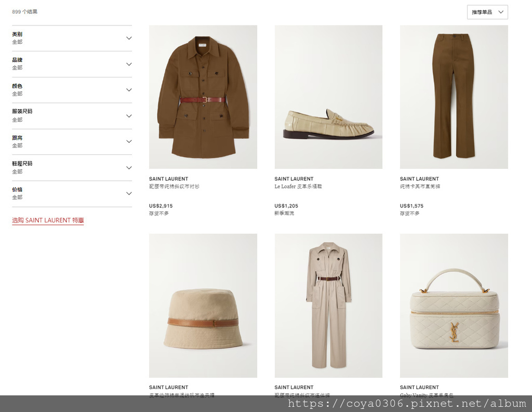Image resolution: width=532 pixels, height=412 pixels.
Task: Expand the 类别 category filter
Action: [x=72, y=38]
